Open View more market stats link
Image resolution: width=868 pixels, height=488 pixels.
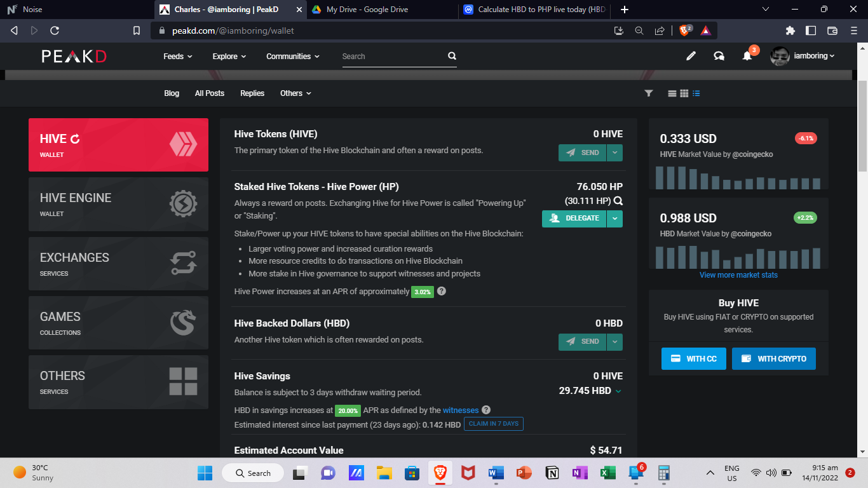point(738,275)
